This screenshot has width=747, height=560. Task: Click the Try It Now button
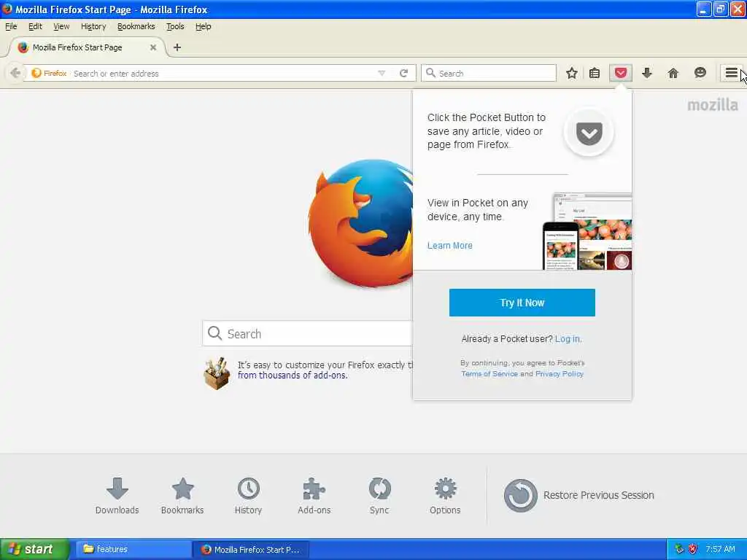(522, 303)
